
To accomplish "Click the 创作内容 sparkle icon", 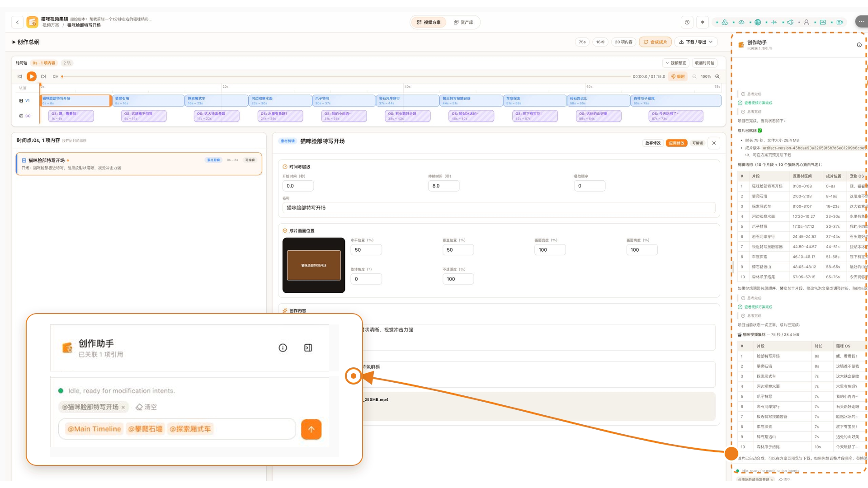I will click(x=285, y=310).
